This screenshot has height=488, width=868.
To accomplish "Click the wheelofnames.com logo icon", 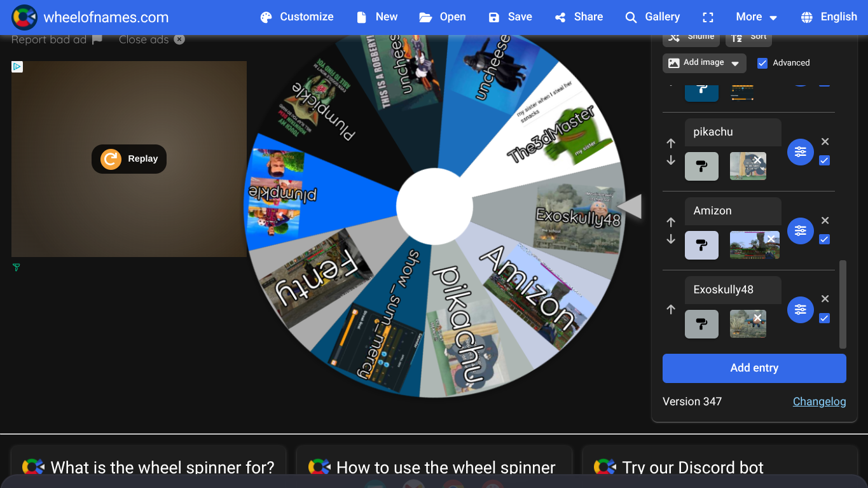I will tap(24, 17).
